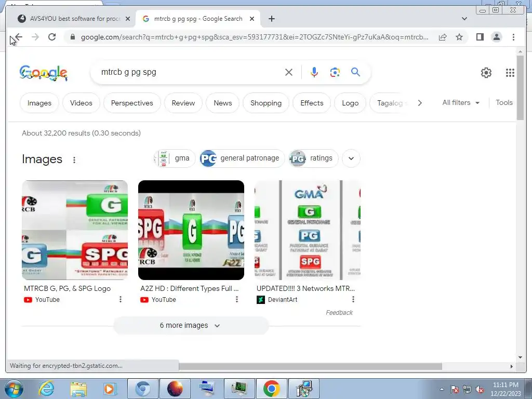Image resolution: width=532 pixels, height=399 pixels.
Task: Apply the Effects filter chip
Action: pyautogui.click(x=312, y=103)
